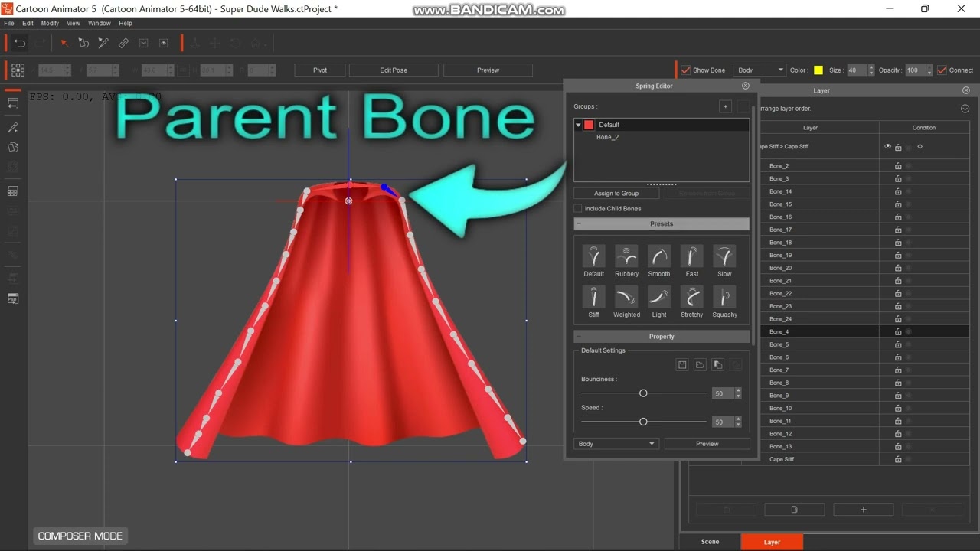The width and height of the screenshot is (980, 551).
Task: Click the Pivot button
Action: [x=320, y=70]
